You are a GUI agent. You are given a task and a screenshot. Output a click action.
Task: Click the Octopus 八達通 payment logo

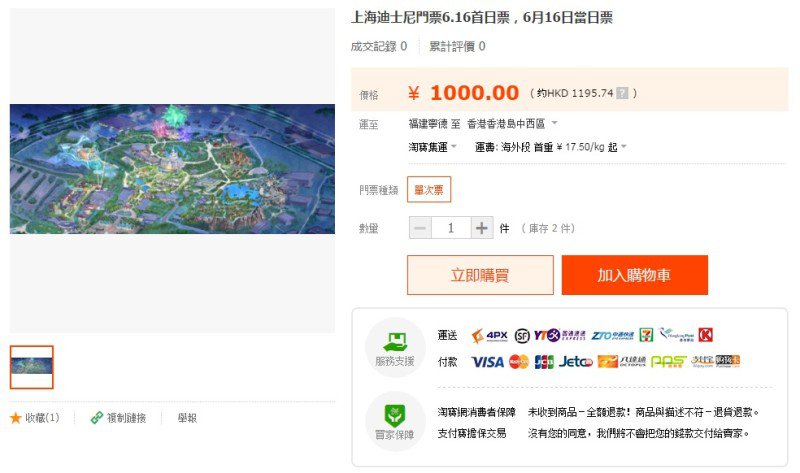(622, 362)
